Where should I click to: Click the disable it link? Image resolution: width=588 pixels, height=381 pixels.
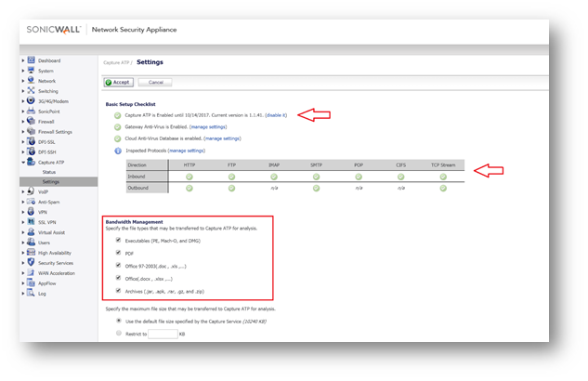pos(276,115)
